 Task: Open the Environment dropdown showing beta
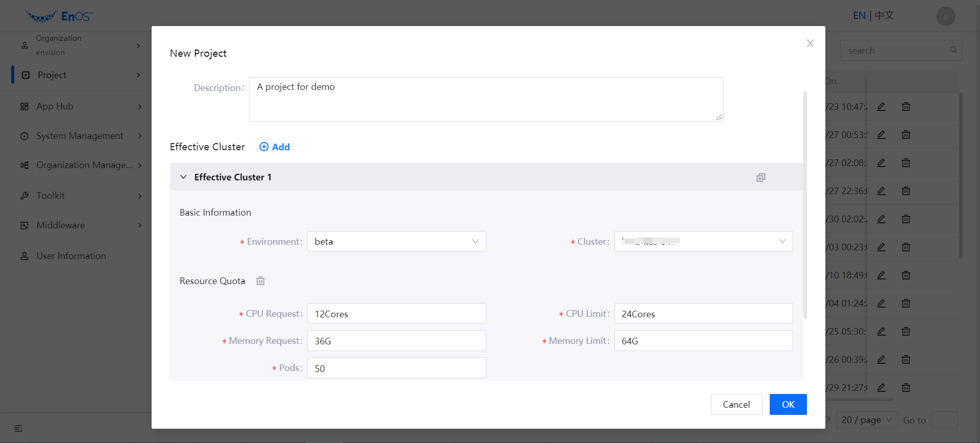tap(396, 242)
